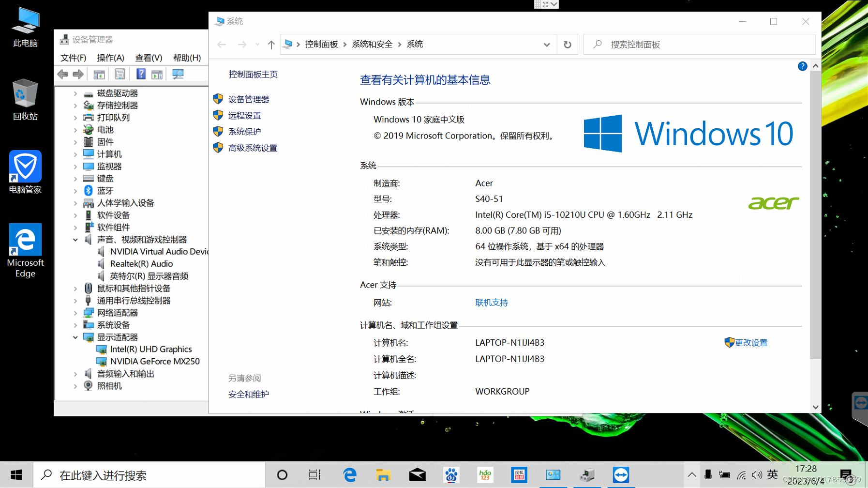Viewport: 868px width, 488px height.
Task: Expand 网络适配器 node
Action: (x=75, y=313)
